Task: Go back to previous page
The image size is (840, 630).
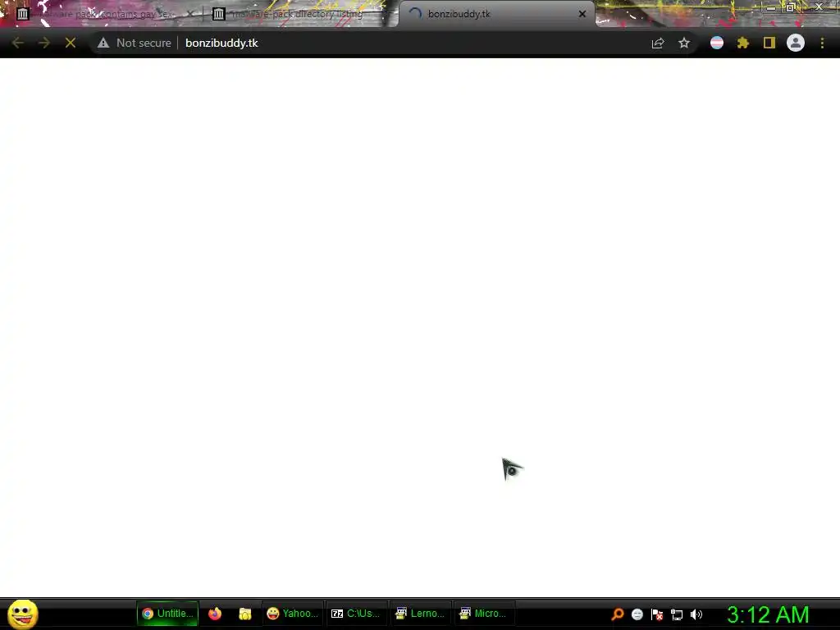Action: [18, 43]
